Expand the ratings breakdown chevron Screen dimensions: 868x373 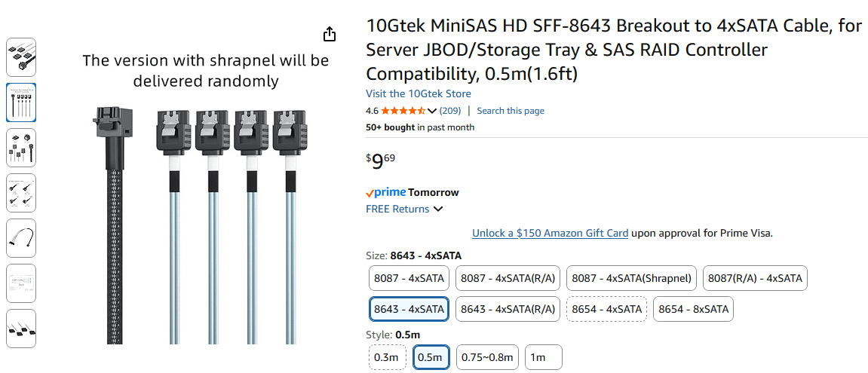click(432, 111)
